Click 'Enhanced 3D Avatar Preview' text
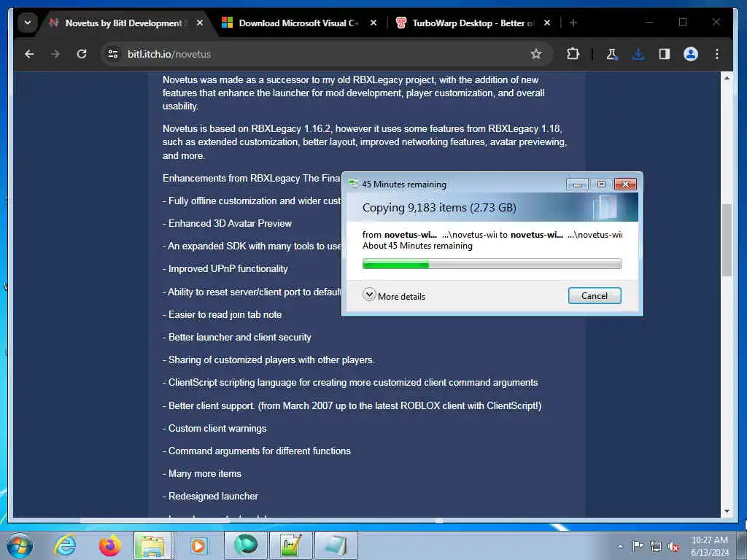Image resolution: width=747 pixels, height=560 pixels. [230, 223]
